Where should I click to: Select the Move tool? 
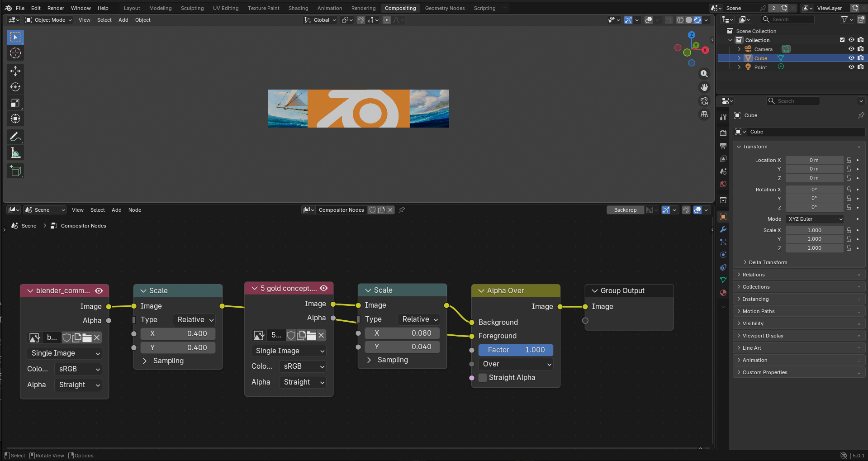[15, 71]
